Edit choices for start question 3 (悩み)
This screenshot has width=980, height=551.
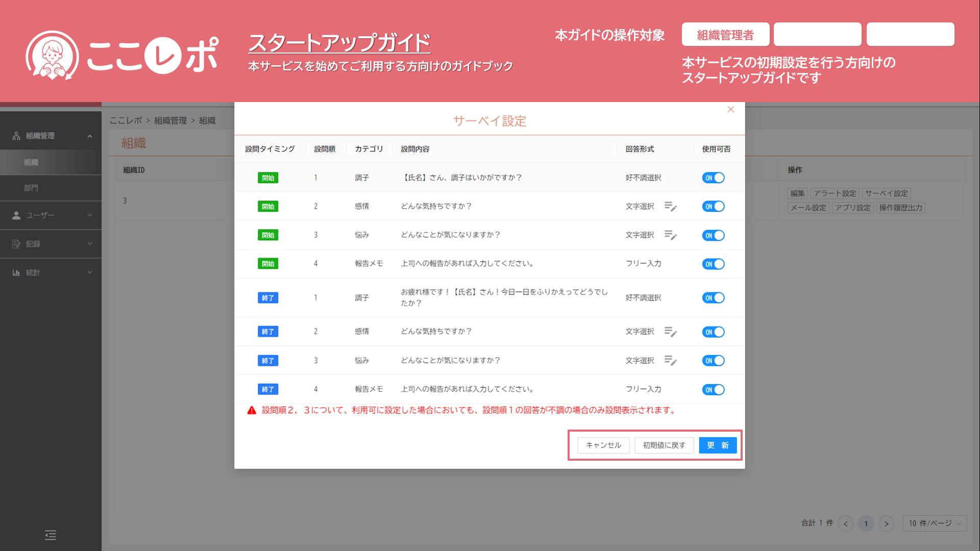click(x=670, y=235)
